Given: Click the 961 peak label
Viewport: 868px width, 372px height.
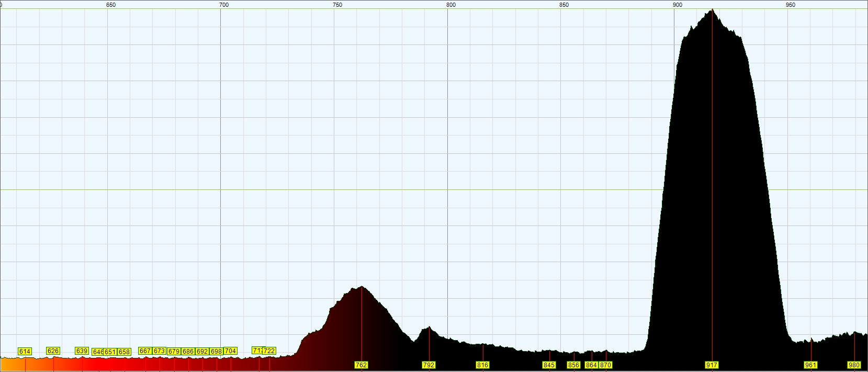Looking at the screenshot, I should tap(810, 365).
